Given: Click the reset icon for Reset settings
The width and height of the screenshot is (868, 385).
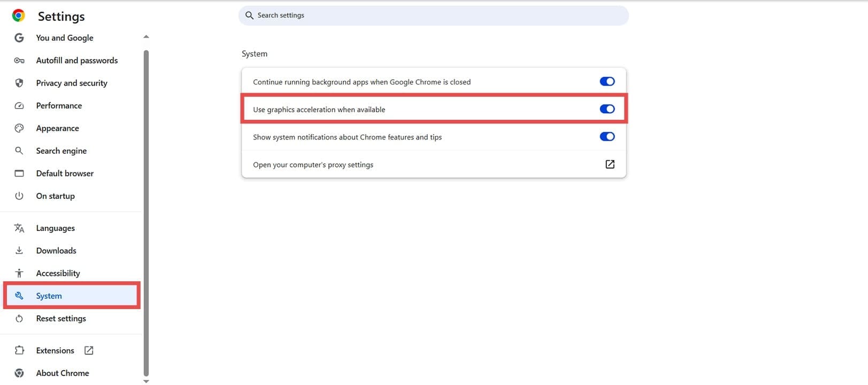Looking at the screenshot, I should click(19, 319).
